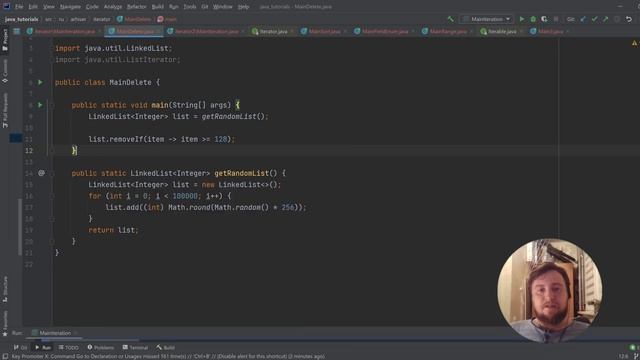Click the MainDelete class breadcrumb
The image size is (640, 360).
click(x=134, y=19)
